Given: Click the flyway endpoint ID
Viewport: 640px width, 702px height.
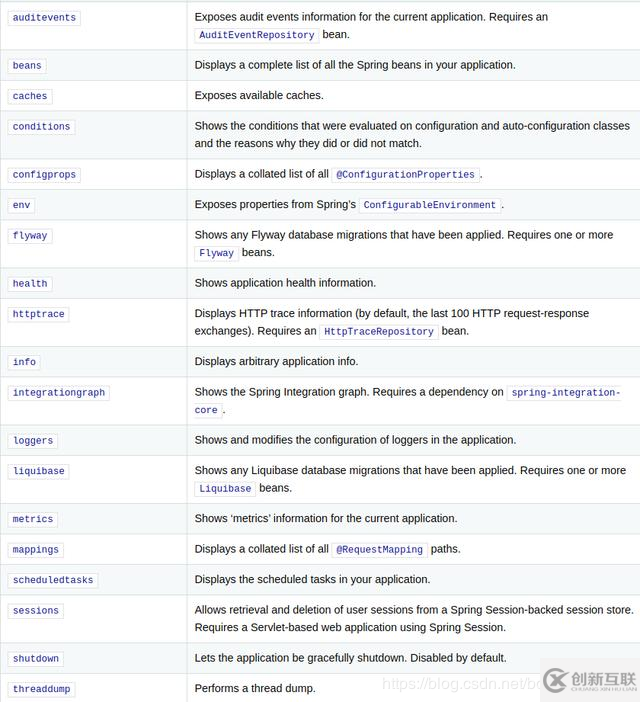Looking at the screenshot, I should (x=30, y=235).
